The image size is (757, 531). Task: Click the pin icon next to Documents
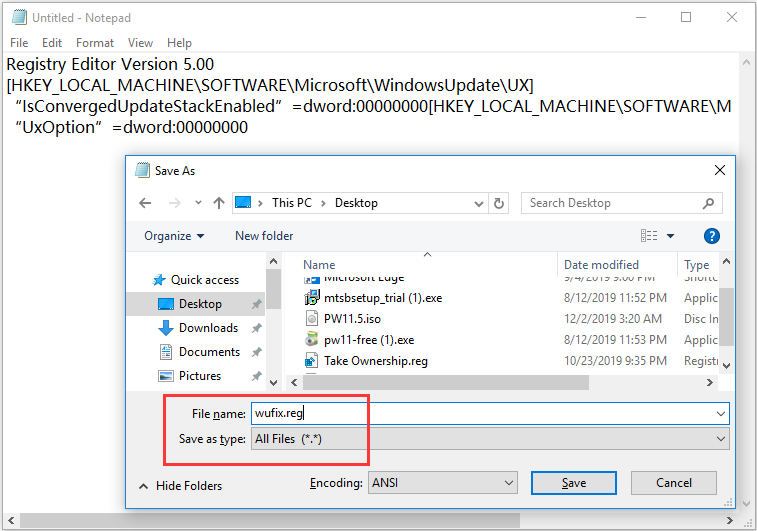[x=256, y=352]
